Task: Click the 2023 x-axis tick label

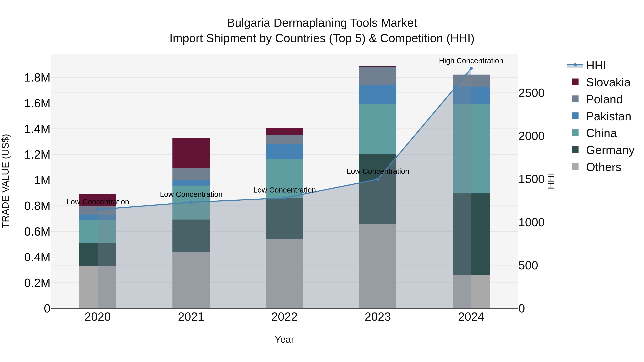Action: [378, 317]
